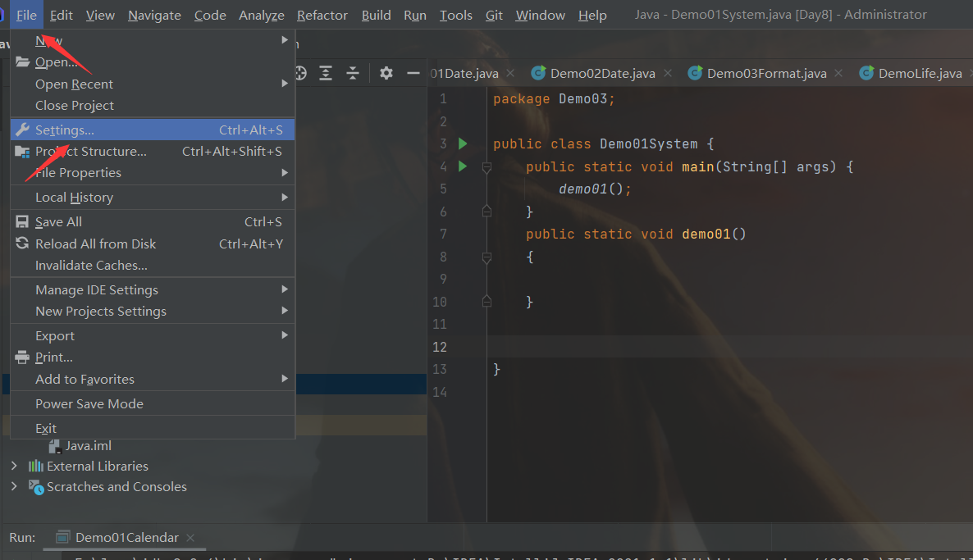This screenshot has height=560, width=973.
Task: Click the Select Opened File target icon
Action: pyautogui.click(x=300, y=73)
